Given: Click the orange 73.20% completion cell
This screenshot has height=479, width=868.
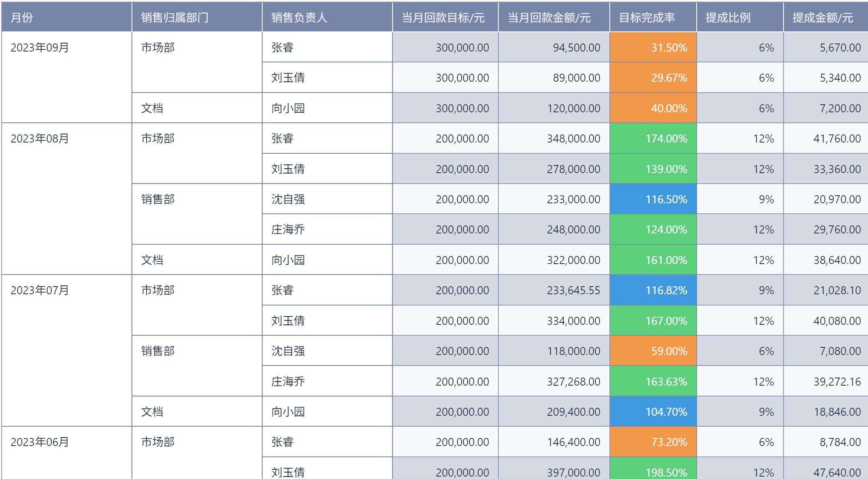Looking at the screenshot, I should [x=653, y=442].
